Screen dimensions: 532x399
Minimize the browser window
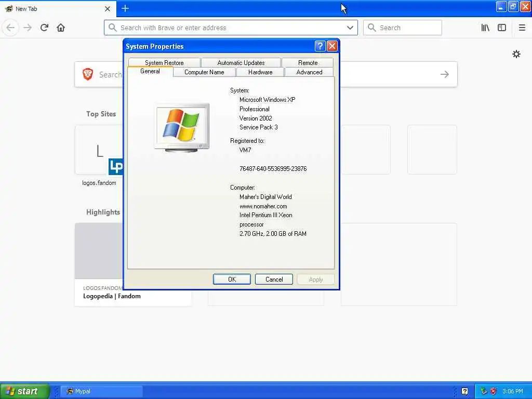501,7
